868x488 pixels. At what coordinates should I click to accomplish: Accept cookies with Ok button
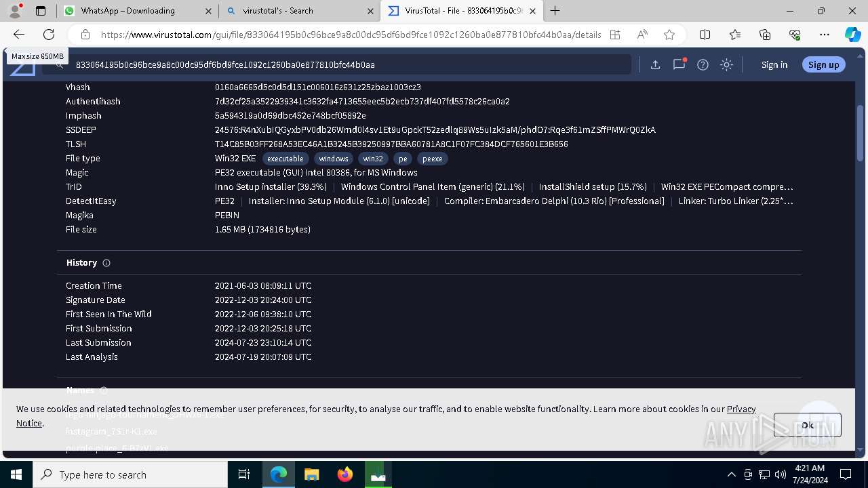[x=807, y=425]
